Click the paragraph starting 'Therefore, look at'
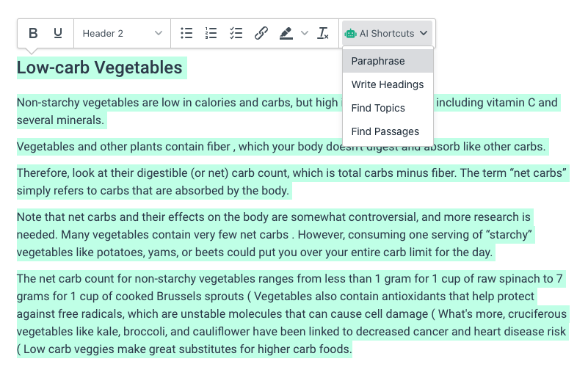The width and height of the screenshot is (588, 378). pos(291,182)
